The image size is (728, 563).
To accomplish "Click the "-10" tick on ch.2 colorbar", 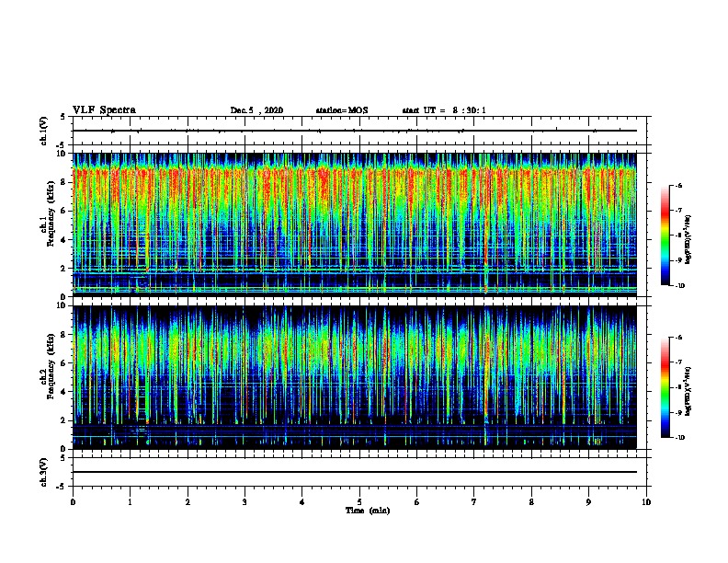I will click(679, 438).
